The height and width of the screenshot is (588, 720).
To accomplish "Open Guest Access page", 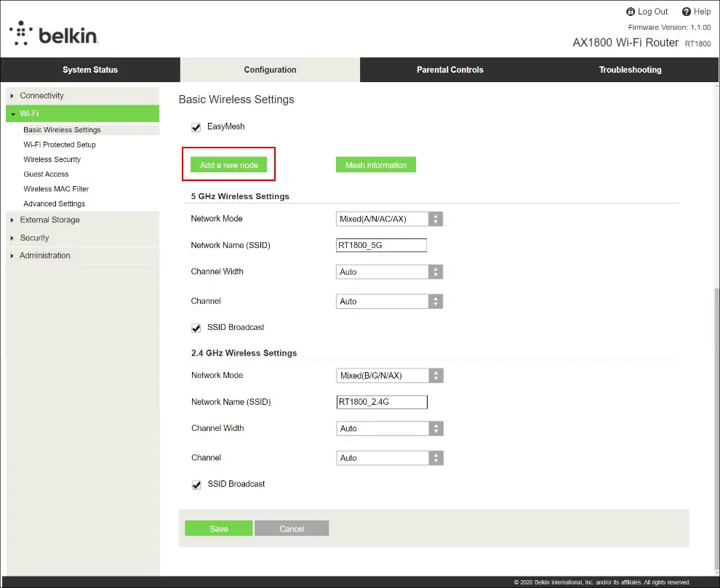I will [46, 174].
